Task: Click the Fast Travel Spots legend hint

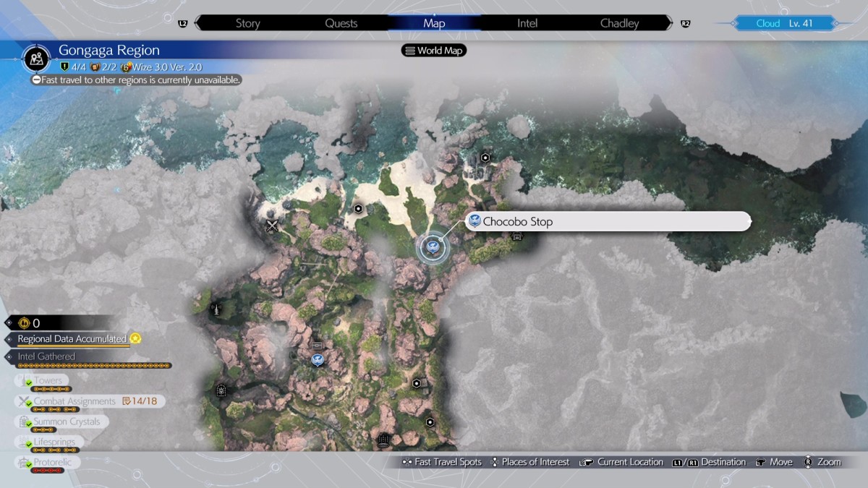Action: point(441,462)
